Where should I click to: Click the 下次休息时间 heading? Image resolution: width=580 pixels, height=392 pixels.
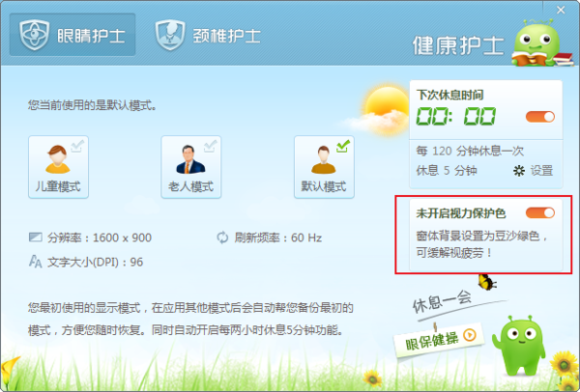coord(449,95)
